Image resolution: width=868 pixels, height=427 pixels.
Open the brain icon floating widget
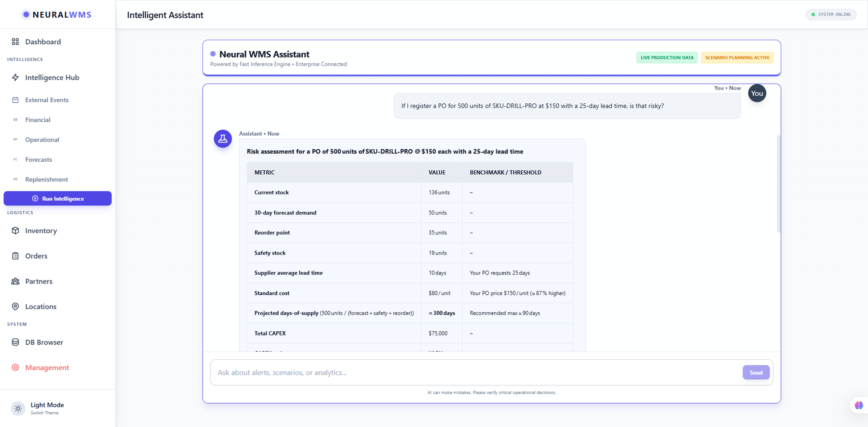(858, 405)
